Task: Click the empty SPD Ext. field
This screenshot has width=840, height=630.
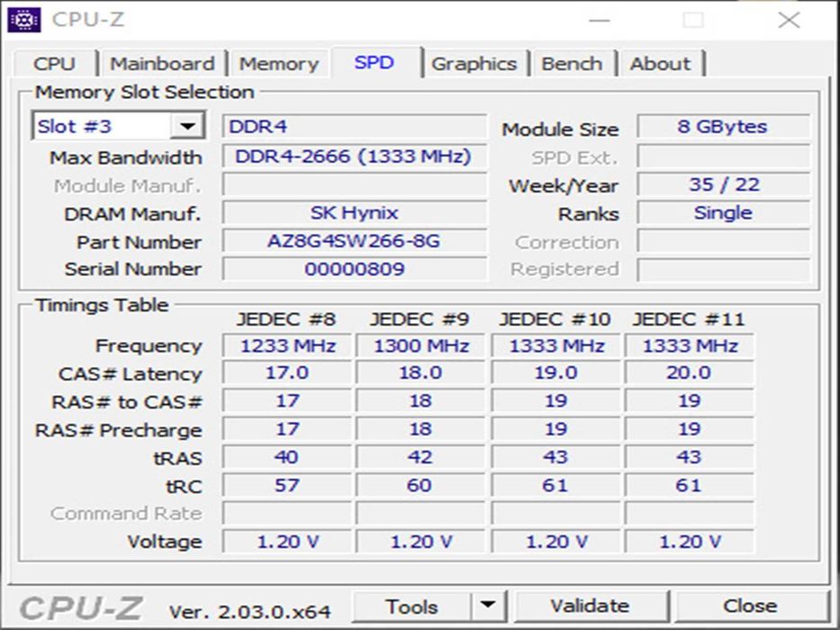Action: pyautogui.click(x=723, y=157)
